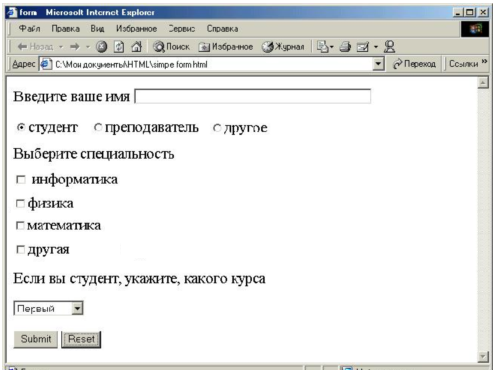Click the name text input field
This screenshot has height=370, width=496.
tap(253, 96)
